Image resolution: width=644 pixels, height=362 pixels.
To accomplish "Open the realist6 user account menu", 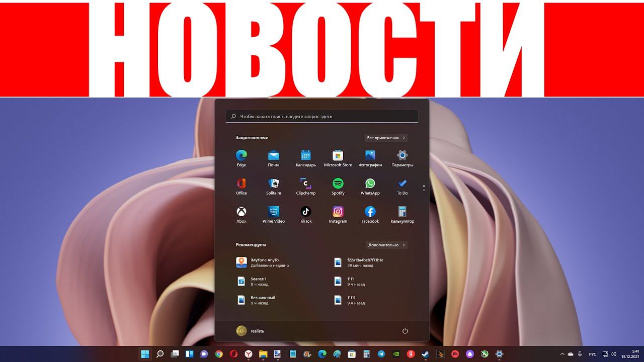I will tap(251, 331).
